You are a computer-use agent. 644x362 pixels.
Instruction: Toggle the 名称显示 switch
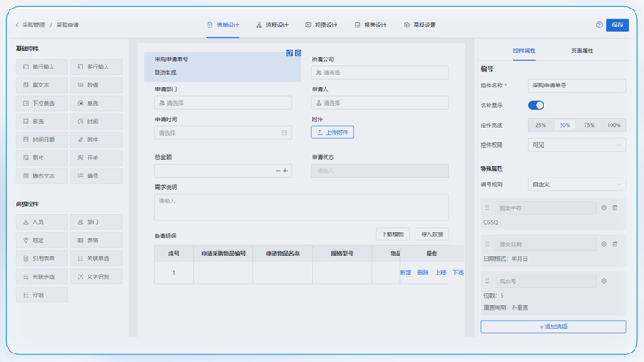click(x=536, y=106)
